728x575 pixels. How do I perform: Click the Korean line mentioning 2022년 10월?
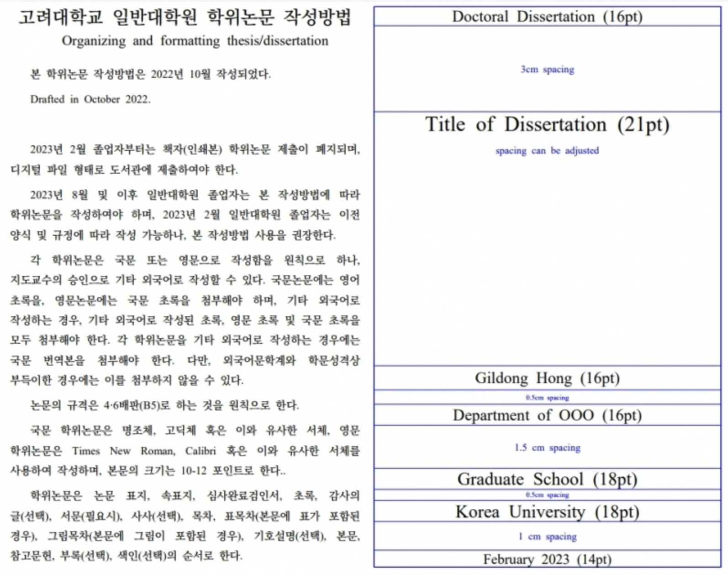(x=150, y=74)
